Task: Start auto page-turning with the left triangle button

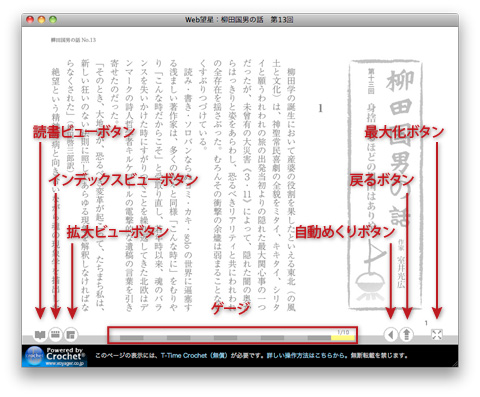Action: click(391, 334)
